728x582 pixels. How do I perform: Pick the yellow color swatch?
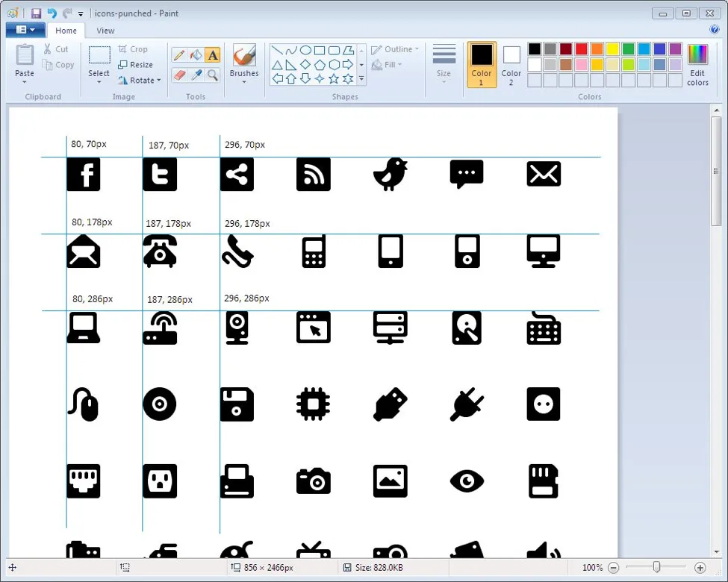coord(613,49)
